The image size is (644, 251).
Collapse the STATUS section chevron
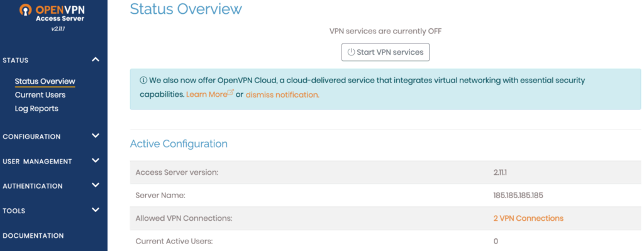96,60
